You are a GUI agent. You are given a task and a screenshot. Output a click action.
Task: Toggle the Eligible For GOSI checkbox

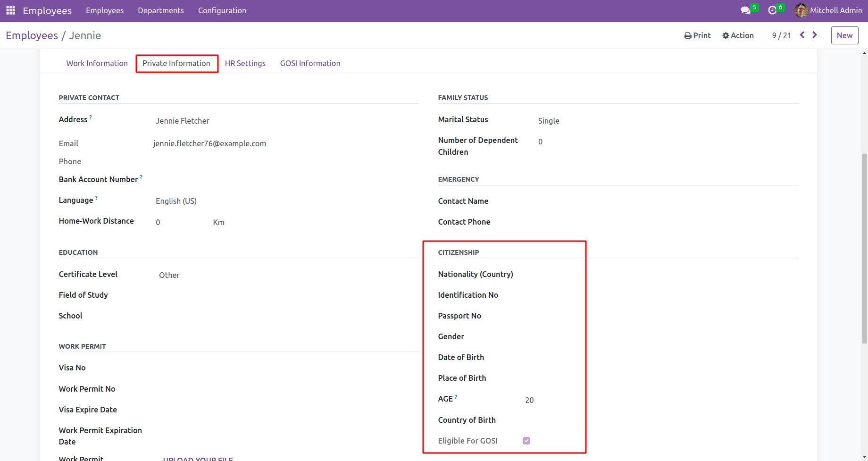[x=526, y=441]
